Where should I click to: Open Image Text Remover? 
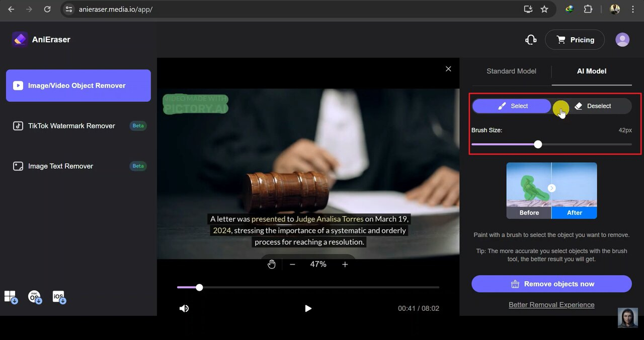(78, 166)
